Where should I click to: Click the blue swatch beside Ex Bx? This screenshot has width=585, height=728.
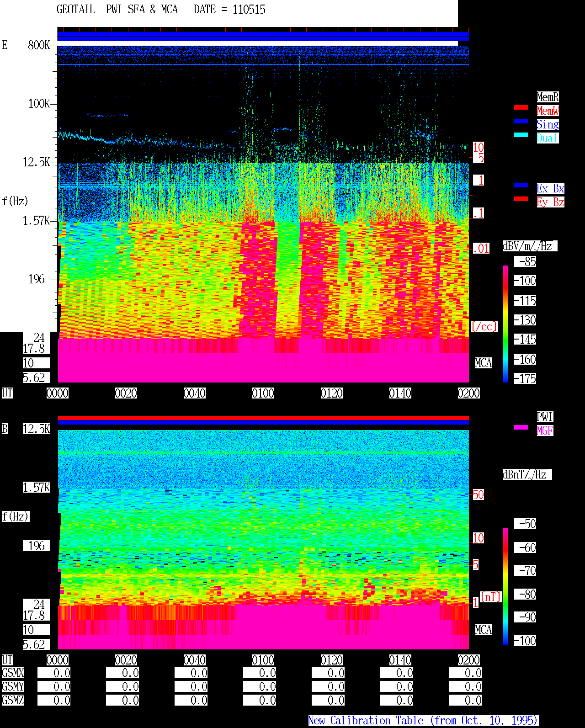coord(521,185)
